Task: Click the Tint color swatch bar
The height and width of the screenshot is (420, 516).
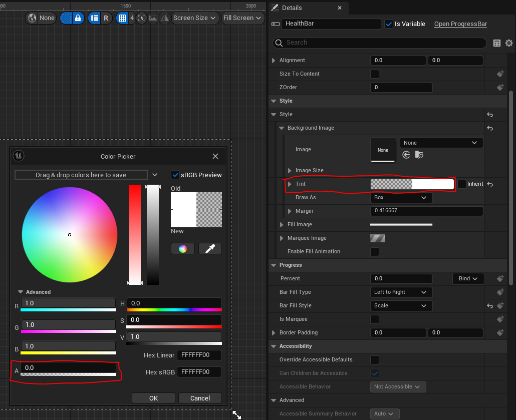Action: 412,184
